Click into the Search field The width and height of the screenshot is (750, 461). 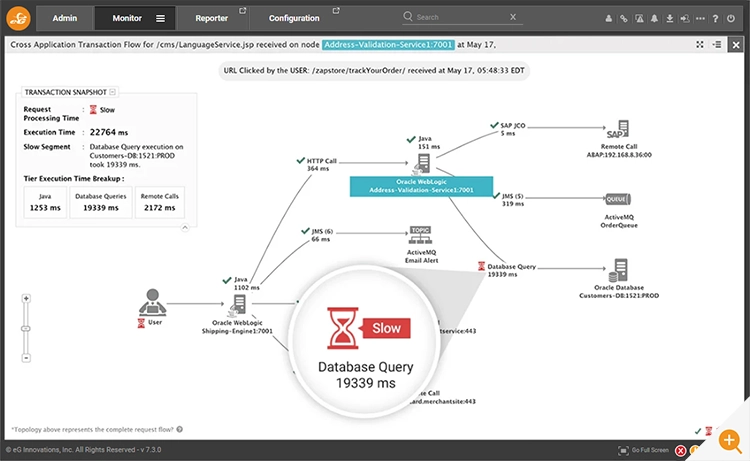click(461, 17)
